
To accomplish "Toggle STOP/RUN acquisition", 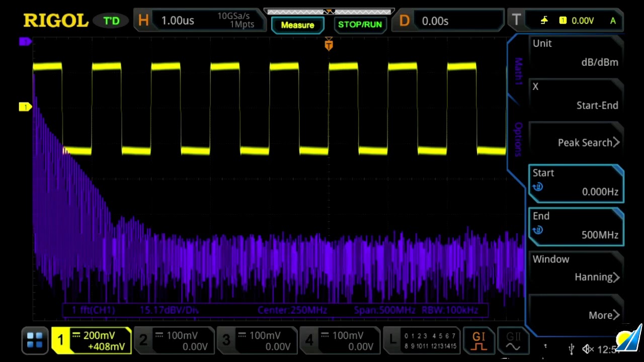I will tap(360, 25).
